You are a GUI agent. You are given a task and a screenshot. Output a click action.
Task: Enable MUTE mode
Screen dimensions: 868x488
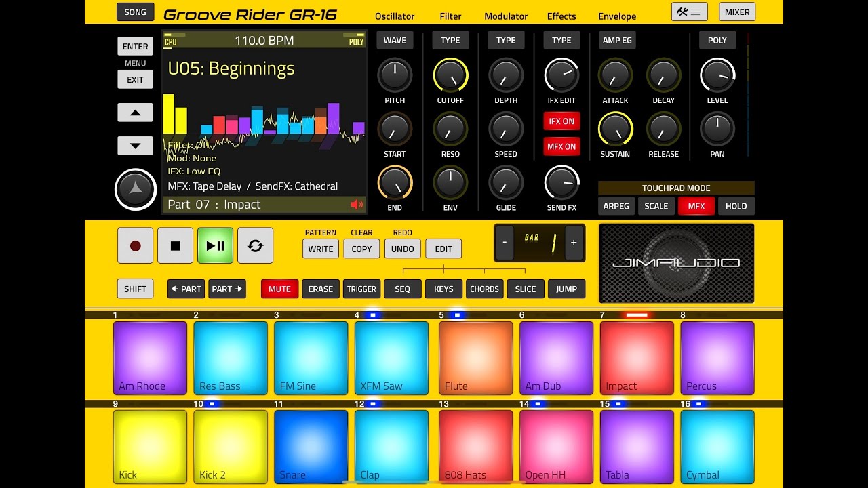pyautogui.click(x=279, y=289)
